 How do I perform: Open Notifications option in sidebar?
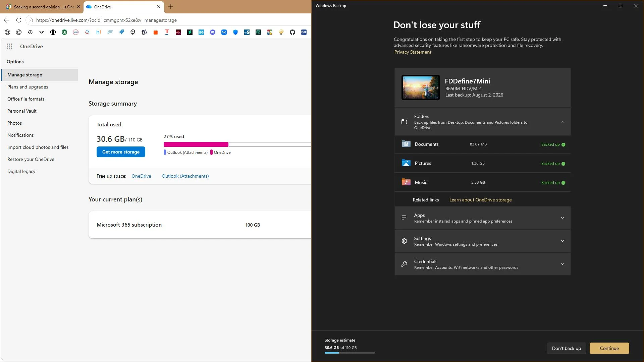(x=40, y=135)
